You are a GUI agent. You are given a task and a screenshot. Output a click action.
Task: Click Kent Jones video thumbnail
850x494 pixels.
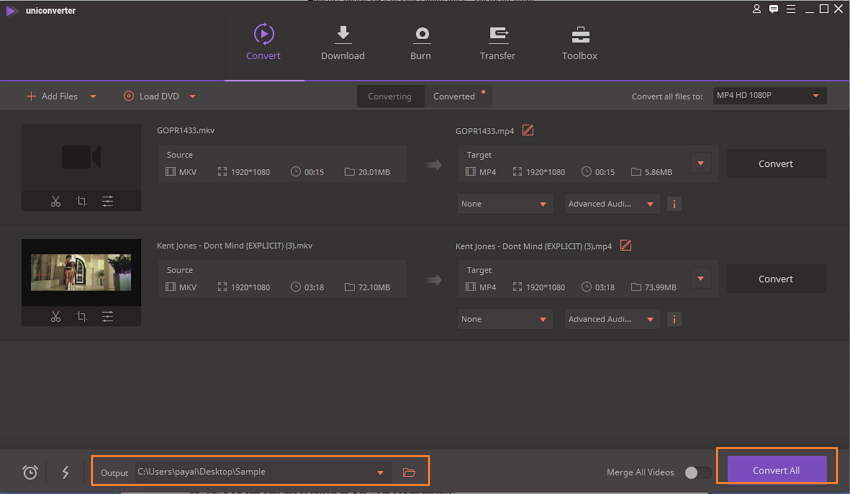(x=81, y=272)
